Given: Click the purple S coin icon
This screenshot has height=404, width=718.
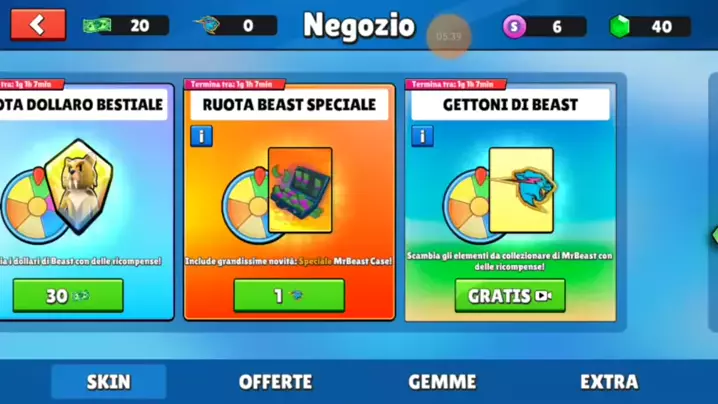Looking at the screenshot, I should 514,27.
